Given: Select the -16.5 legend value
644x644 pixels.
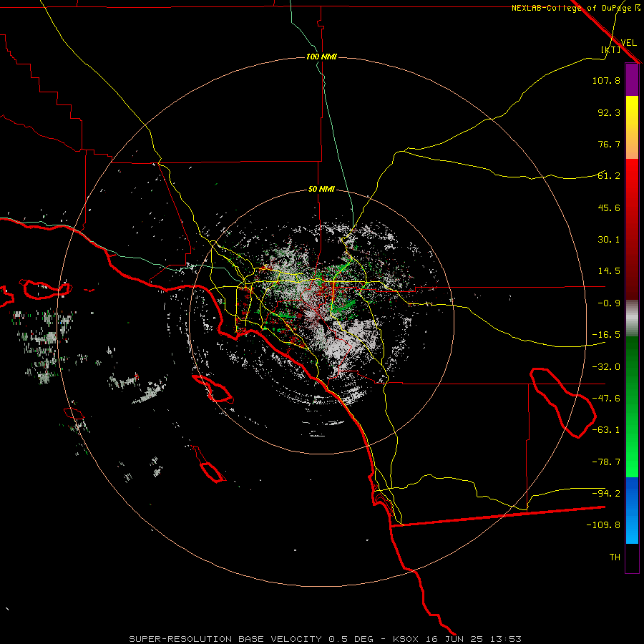Looking at the screenshot, I should coord(606,335).
